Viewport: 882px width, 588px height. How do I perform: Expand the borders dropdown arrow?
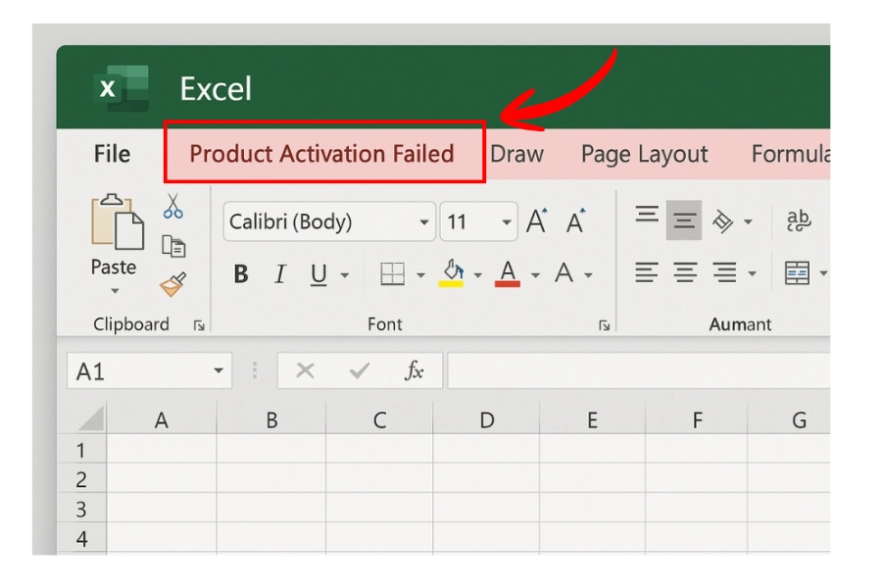click(420, 275)
